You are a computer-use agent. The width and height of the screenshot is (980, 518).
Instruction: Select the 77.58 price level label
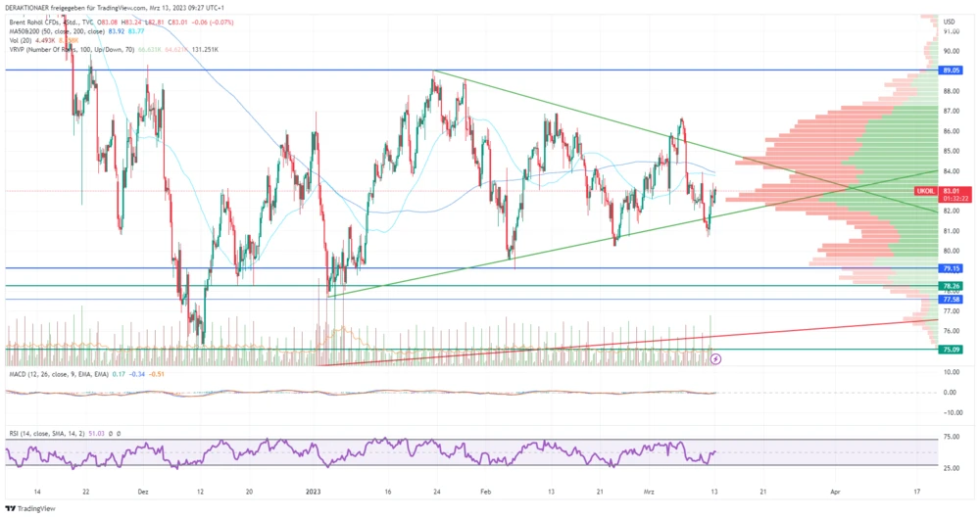click(952, 300)
